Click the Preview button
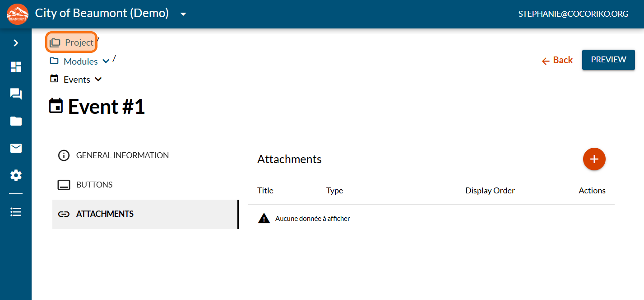Viewport: 644px width, 300px height. [x=608, y=60]
